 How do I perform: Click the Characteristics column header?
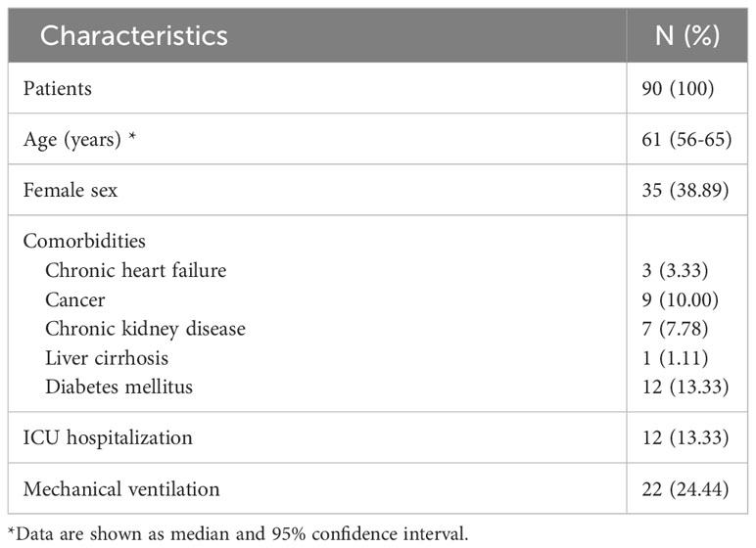click(133, 35)
